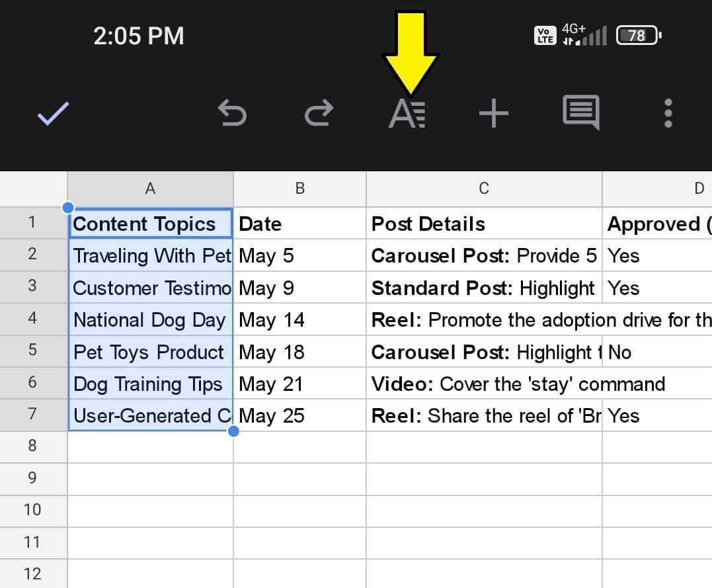Viewport: 712px width, 588px height.
Task: Tap the checkmark to confirm edits
Action: [x=53, y=114]
